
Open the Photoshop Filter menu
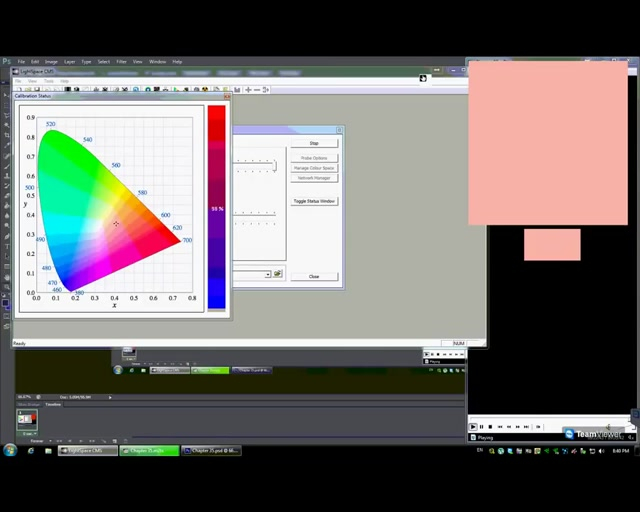point(121,62)
